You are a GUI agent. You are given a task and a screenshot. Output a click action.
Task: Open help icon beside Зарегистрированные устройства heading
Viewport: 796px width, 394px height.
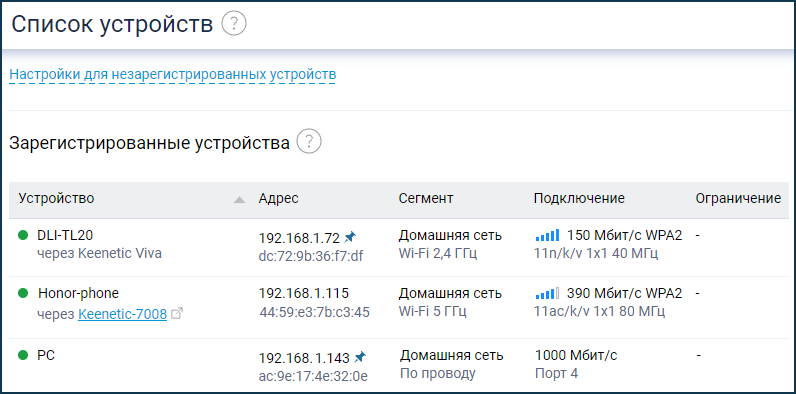tap(309, 142)
